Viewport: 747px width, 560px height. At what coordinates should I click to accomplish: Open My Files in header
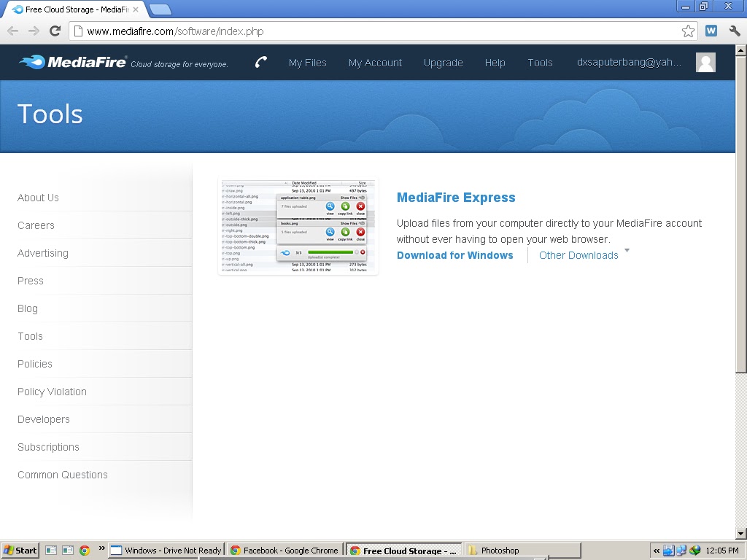(x=307, y=63)
